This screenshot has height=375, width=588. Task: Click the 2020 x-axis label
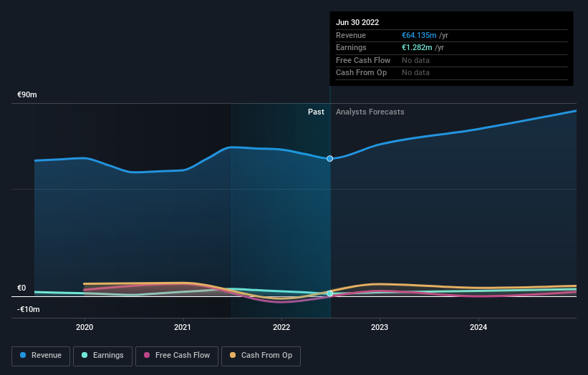85,327
